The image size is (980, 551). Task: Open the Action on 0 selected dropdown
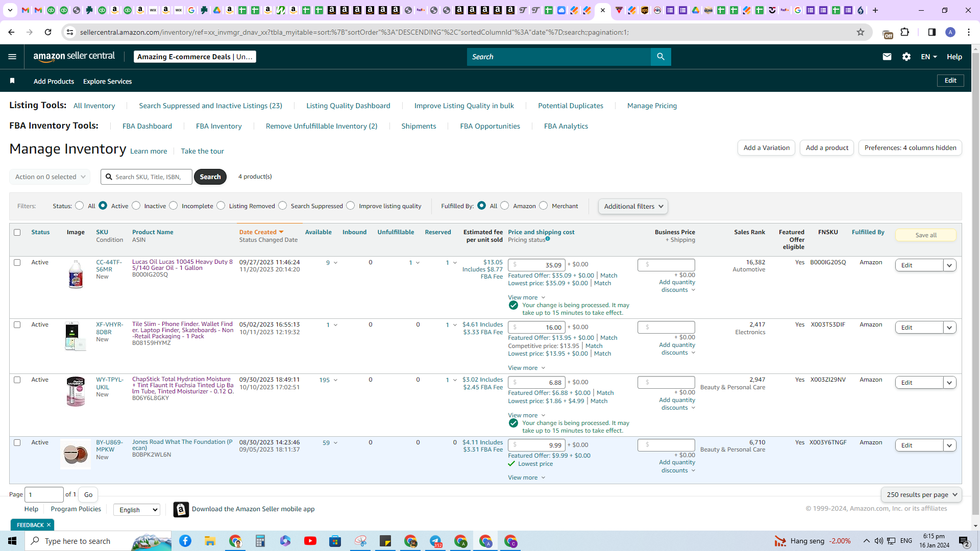[50, 177]
